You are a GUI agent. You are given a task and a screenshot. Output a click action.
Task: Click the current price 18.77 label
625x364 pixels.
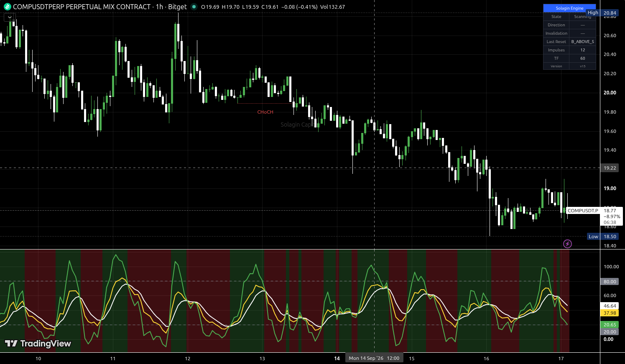[x=610, y=211]
